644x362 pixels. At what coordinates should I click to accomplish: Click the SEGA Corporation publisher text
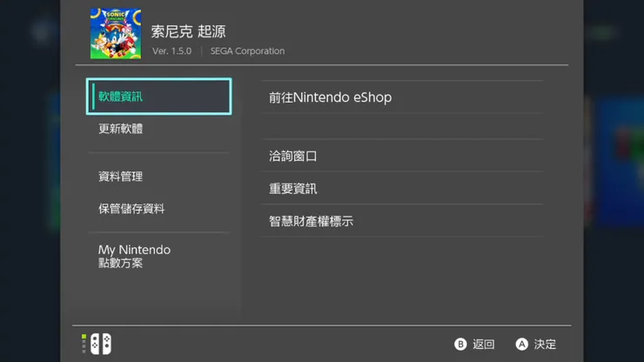247,51
